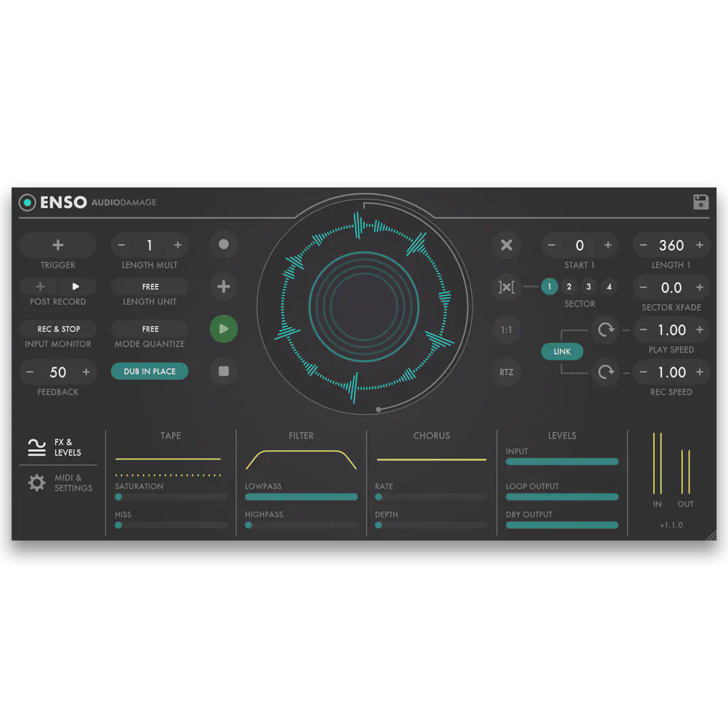The height and width of the screenshot is (728, 728).
Task: Open the Mode Quantize FREE dropdown
Action: click(150, 329)
